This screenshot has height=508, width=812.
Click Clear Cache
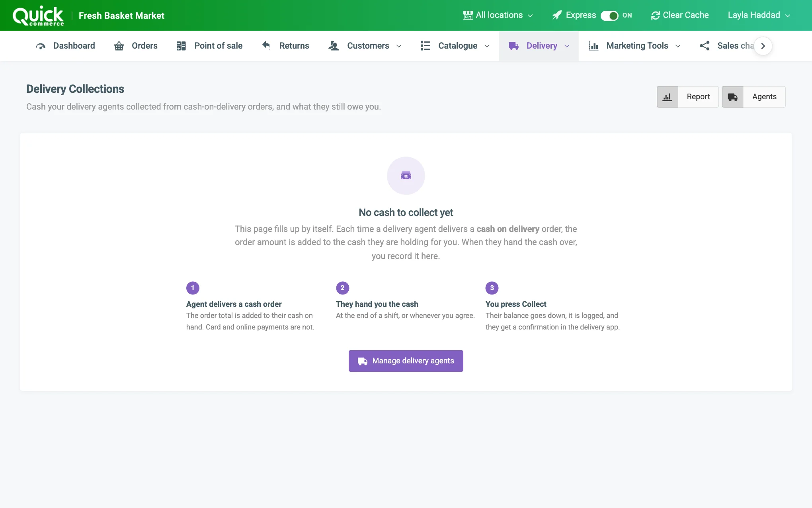pyautogui.click(x=680, y=16)
